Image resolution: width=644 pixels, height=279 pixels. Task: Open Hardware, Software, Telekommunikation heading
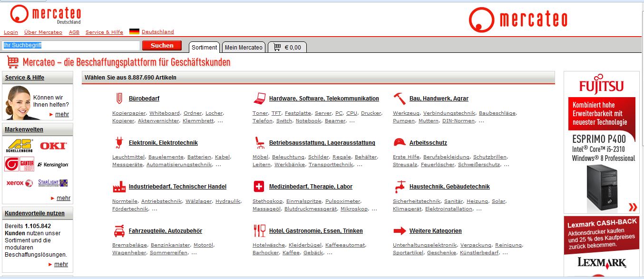(324, 99)
